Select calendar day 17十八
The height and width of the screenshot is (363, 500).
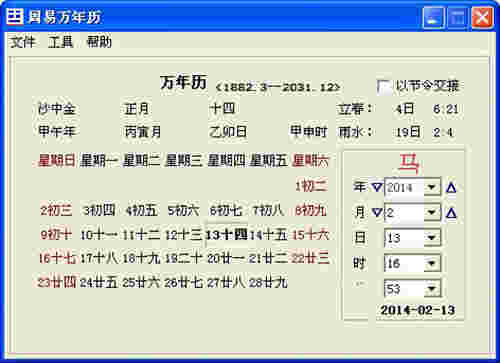click(99, 258)
